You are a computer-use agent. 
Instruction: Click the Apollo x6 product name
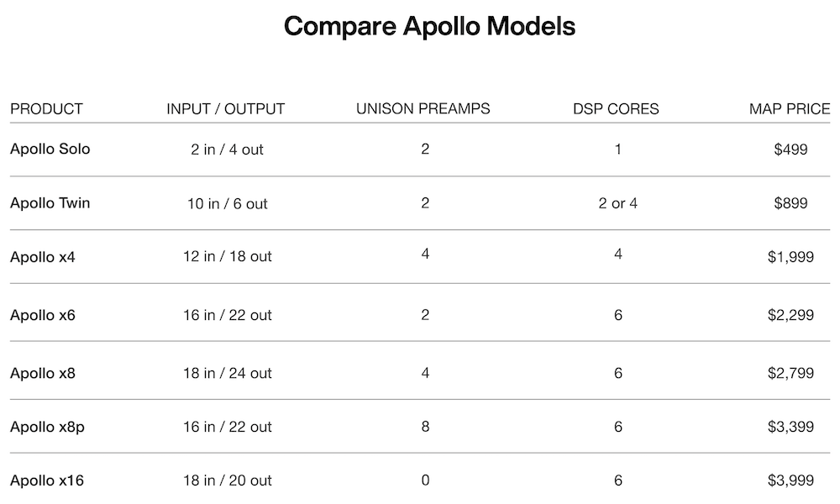point(42,315)
